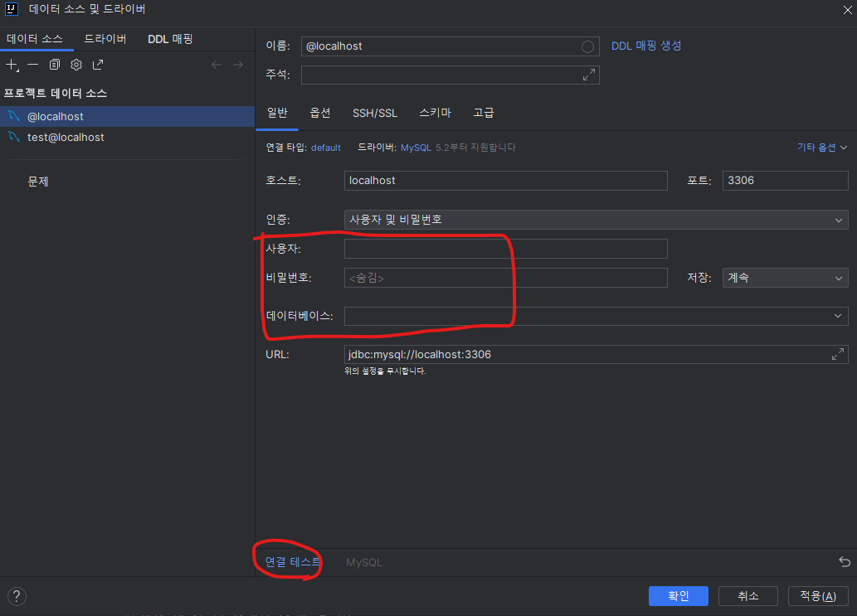Expand the comment field editor

click(x=589, y=75)
